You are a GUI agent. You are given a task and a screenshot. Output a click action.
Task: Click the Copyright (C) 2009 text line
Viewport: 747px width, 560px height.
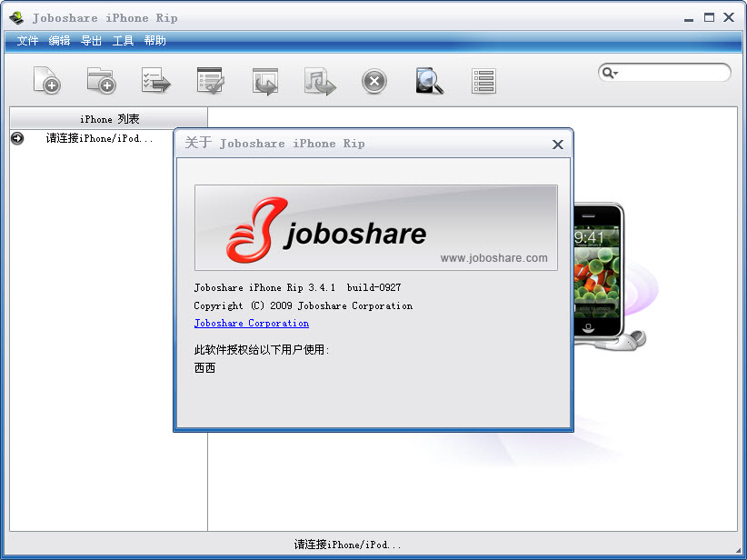click(303, 305)
